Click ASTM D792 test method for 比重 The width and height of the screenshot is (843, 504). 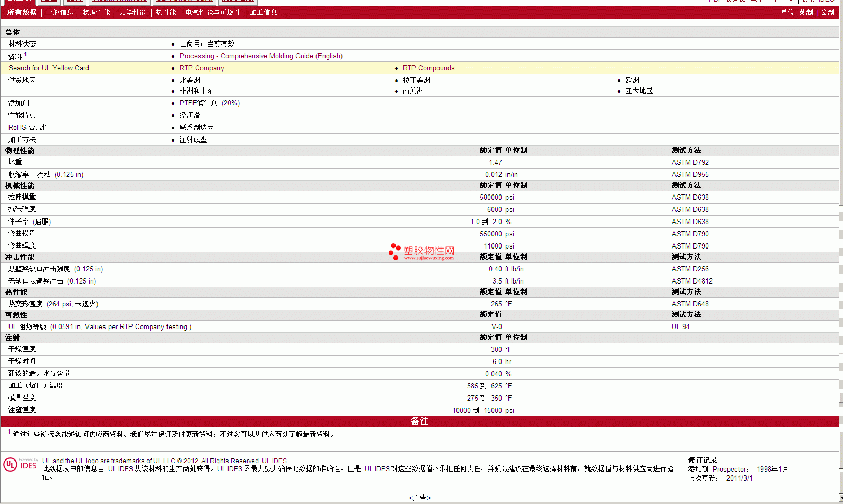[690, 163]
